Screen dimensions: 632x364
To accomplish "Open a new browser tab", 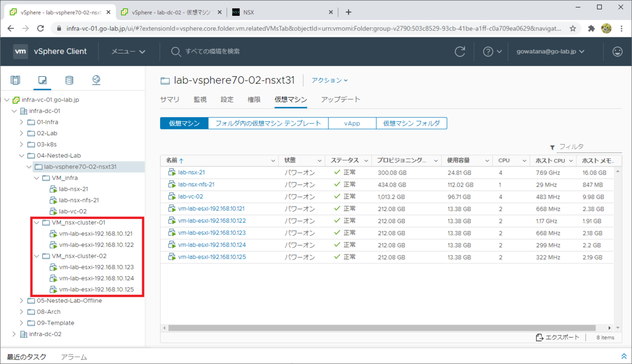I will pos(348,12).
